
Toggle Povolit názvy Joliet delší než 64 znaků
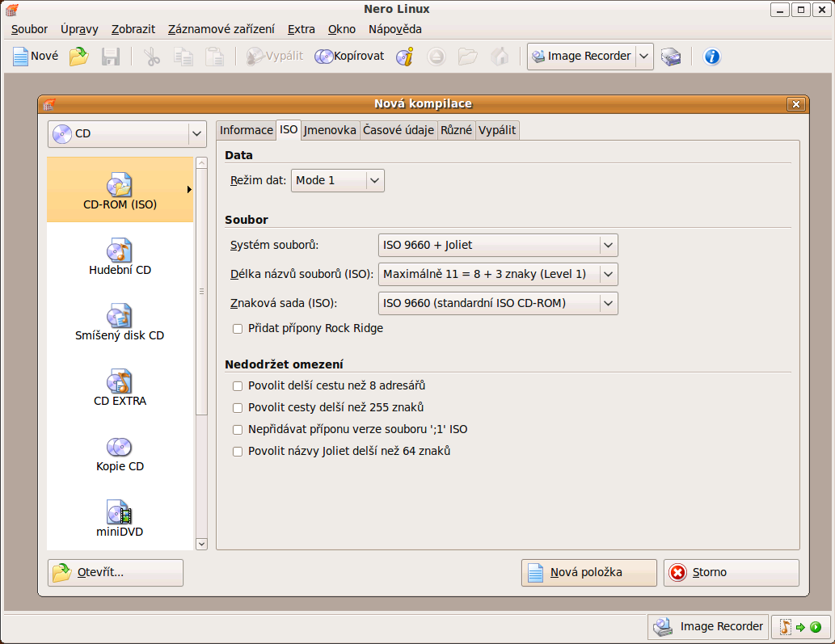pyautogui.click(x=238, y=452)
